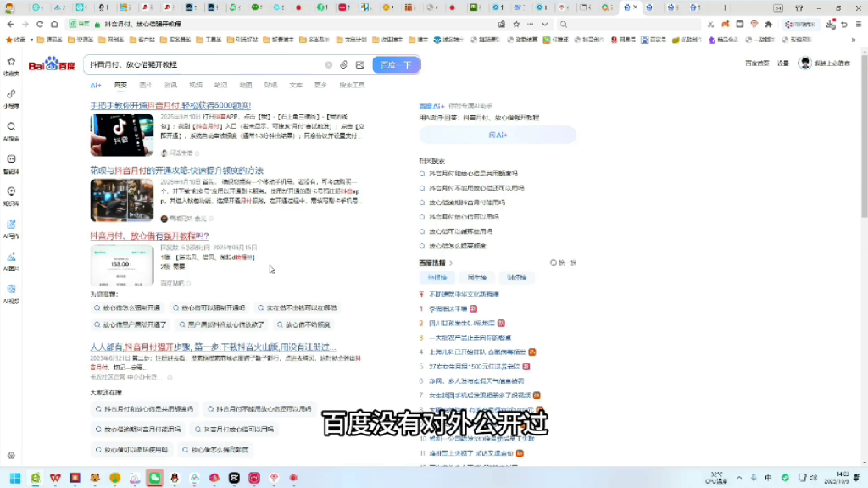Expand the 搜索工具 options
Screen dimensions: 868x488
click(x=352, y=85)
